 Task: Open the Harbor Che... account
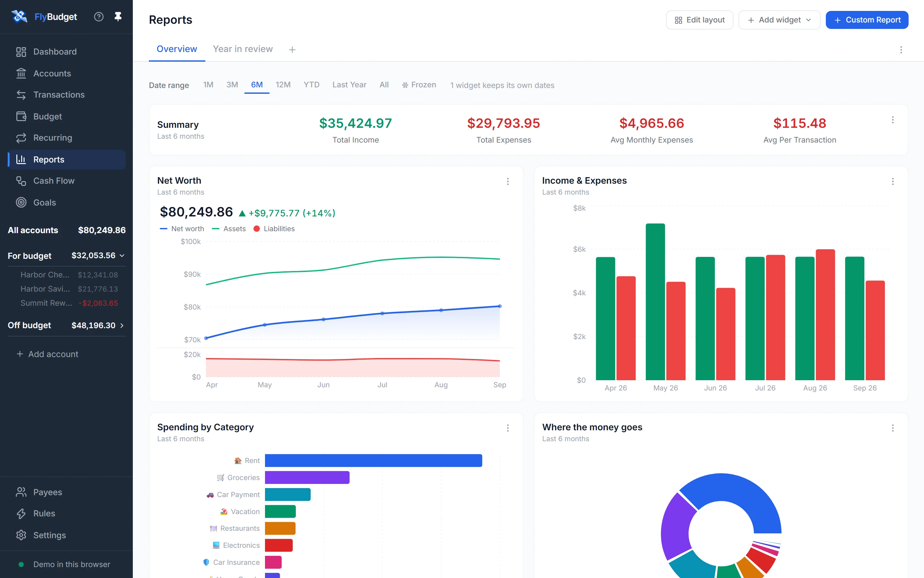(69, 275)
